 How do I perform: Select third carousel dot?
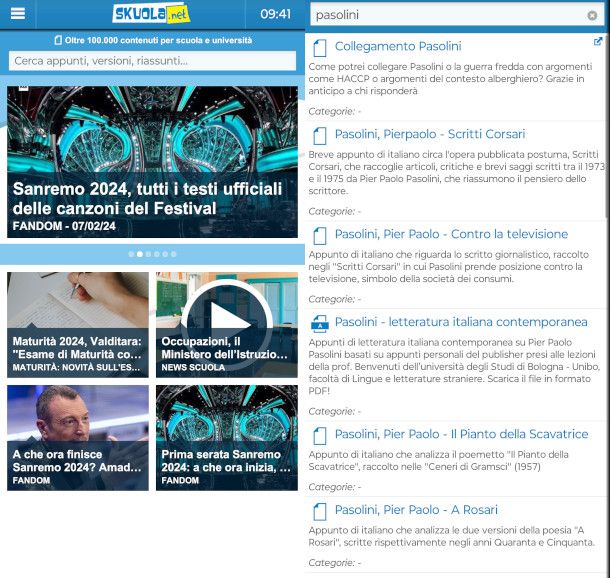(x=148, y=254)
